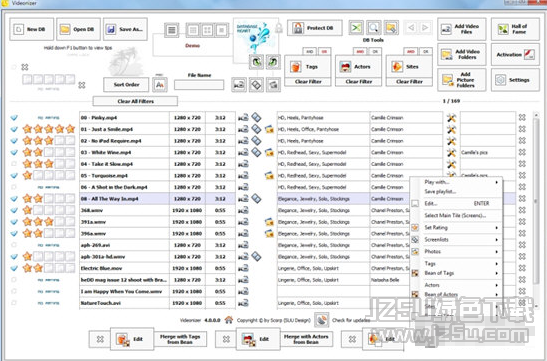547x361 pixels.
Task: Click the film strip icon for Pinky.mp4
Action: coord(256,117)
